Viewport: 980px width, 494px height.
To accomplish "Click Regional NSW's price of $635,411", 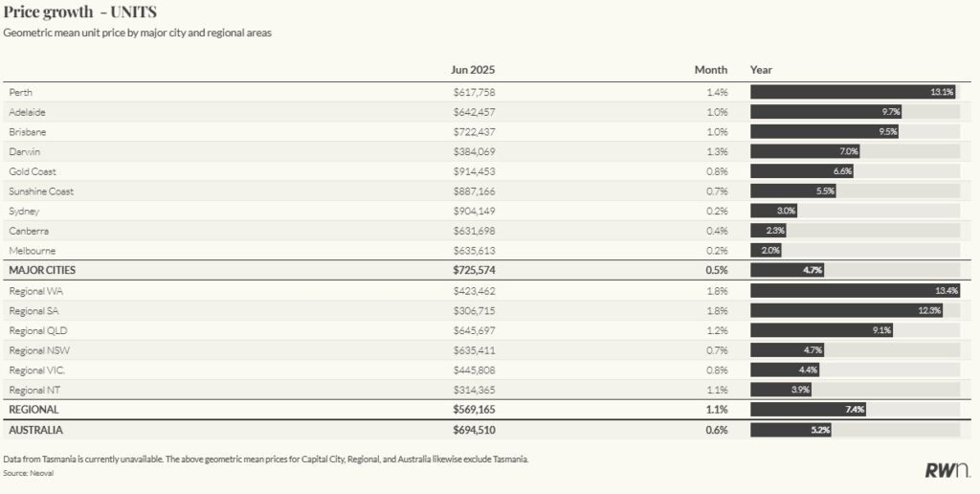I will (474, 350).
